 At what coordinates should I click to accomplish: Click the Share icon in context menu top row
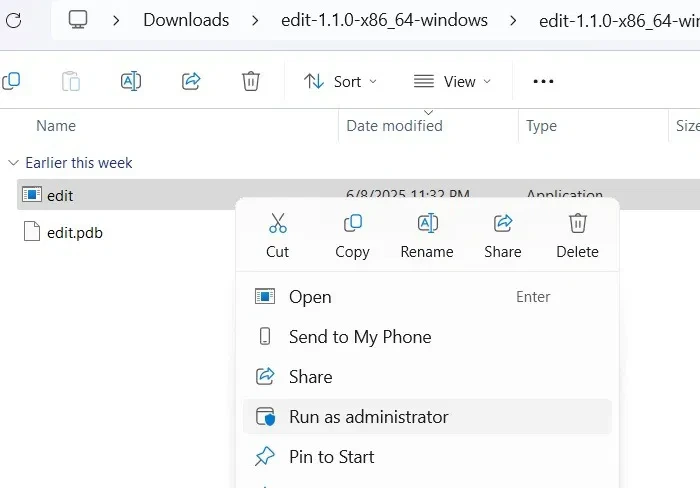[503, 224]
